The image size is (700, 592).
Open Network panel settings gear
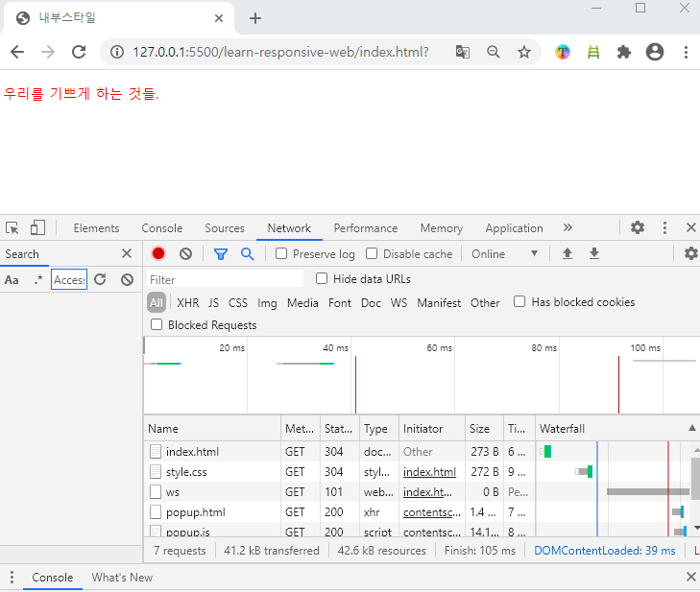pyautogui.click(x=691, y=254)
